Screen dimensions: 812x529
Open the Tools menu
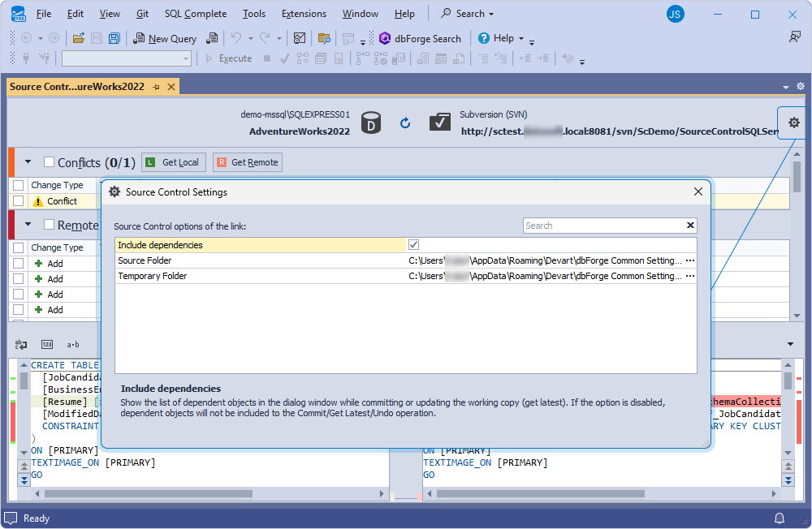click(253, 14)
